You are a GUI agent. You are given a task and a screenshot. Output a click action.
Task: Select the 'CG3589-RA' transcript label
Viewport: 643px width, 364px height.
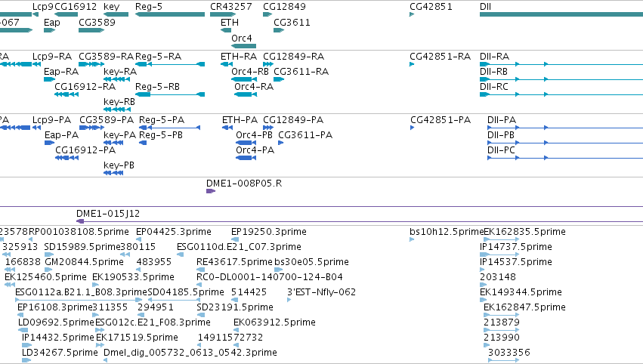[x=107, y=56]
